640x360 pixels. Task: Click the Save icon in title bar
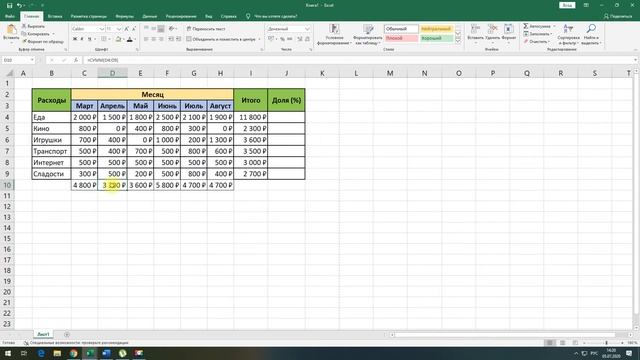[x=9, y=5]
